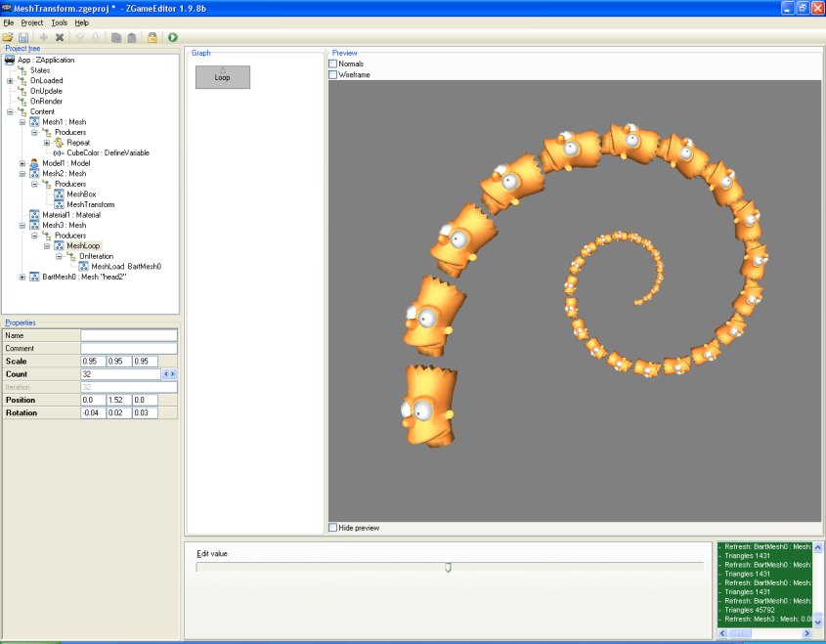The width and height of the screenshot is (826, 644).
Task: Run the project with green play icon
Action: click(173, 37)
